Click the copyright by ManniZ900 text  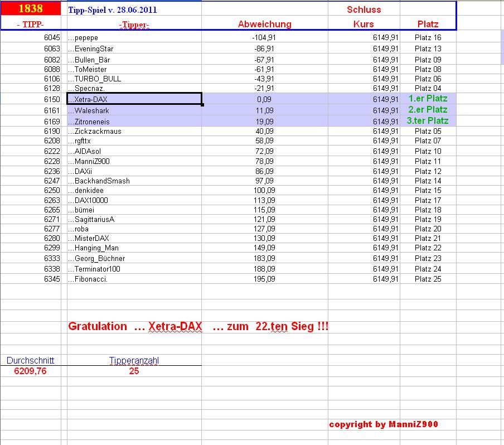tap(384, 424)
